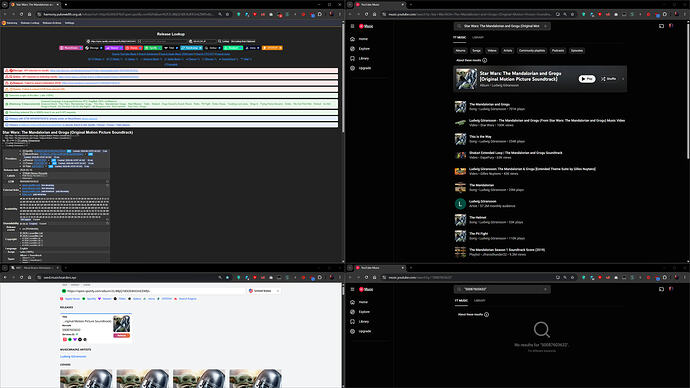Open Release Actions in the Harmony menu
690x388 pixels.
52,23
